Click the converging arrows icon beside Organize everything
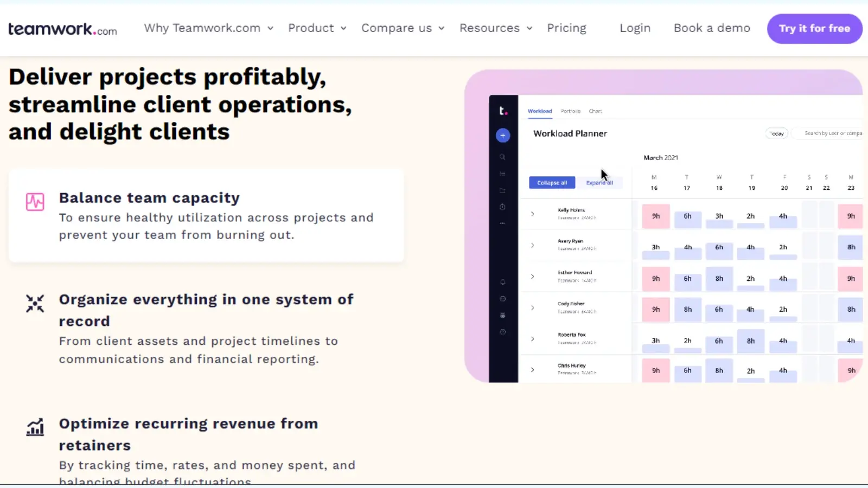This screenshot has width=868, height=488. click(x=35, y=303)
